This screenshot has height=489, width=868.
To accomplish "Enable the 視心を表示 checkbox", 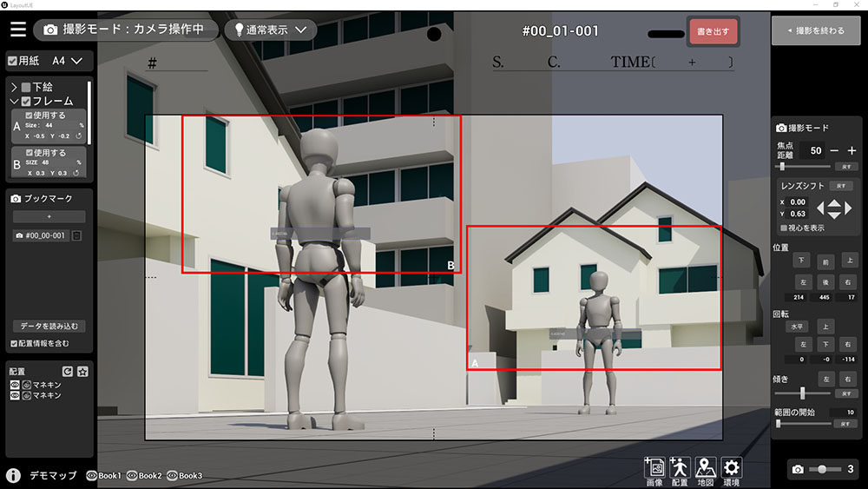I will point(785,228).
